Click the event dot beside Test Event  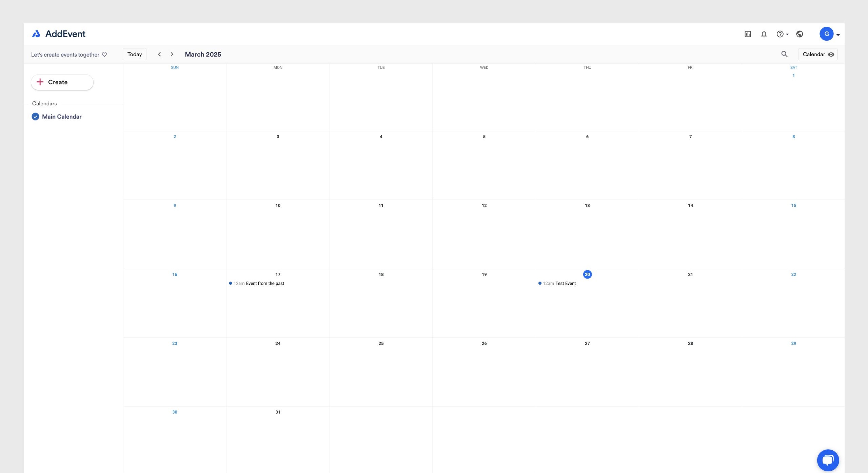(x=540, y=283)
